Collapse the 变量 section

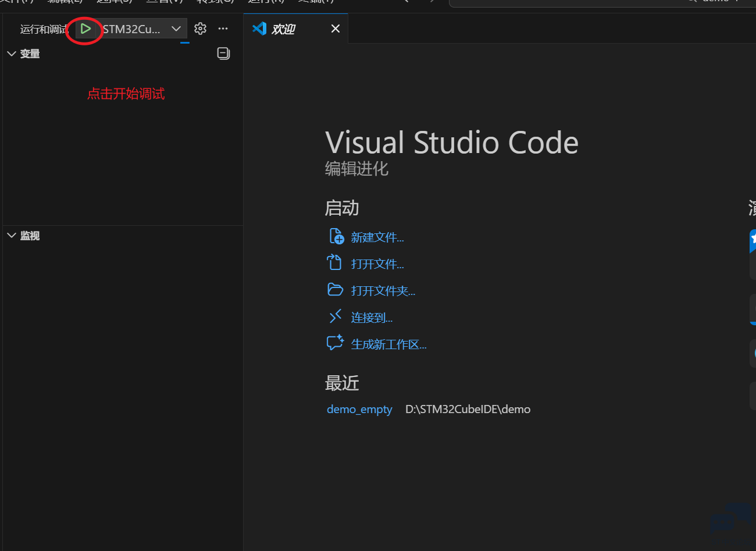11,54
